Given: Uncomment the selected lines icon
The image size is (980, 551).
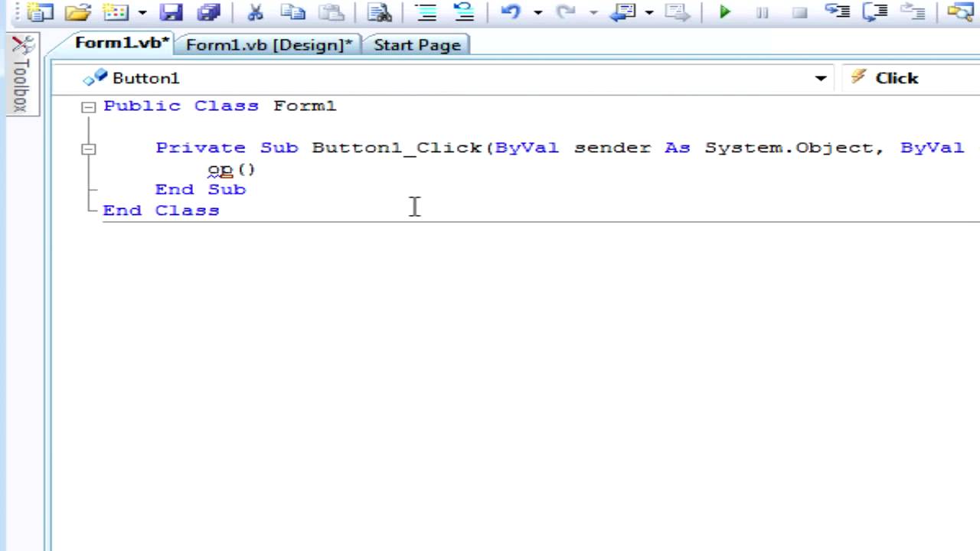Looking at the screenshot, I should point(464,12).
